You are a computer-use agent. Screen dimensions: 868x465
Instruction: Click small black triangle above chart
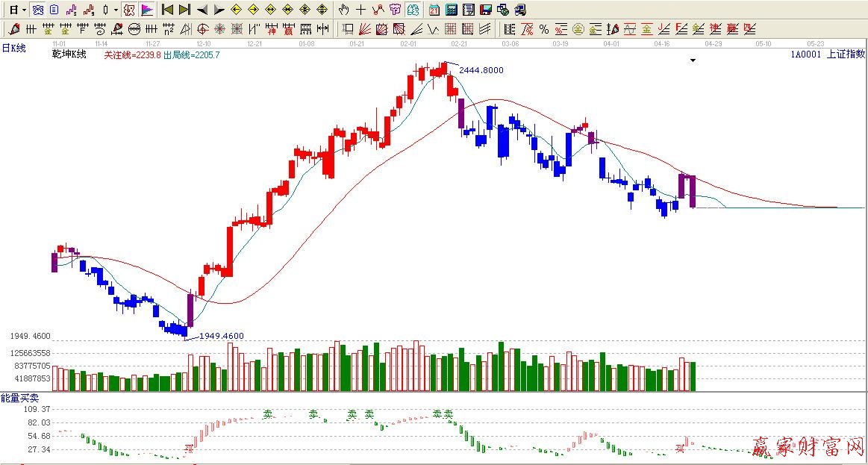coord(693,60)
